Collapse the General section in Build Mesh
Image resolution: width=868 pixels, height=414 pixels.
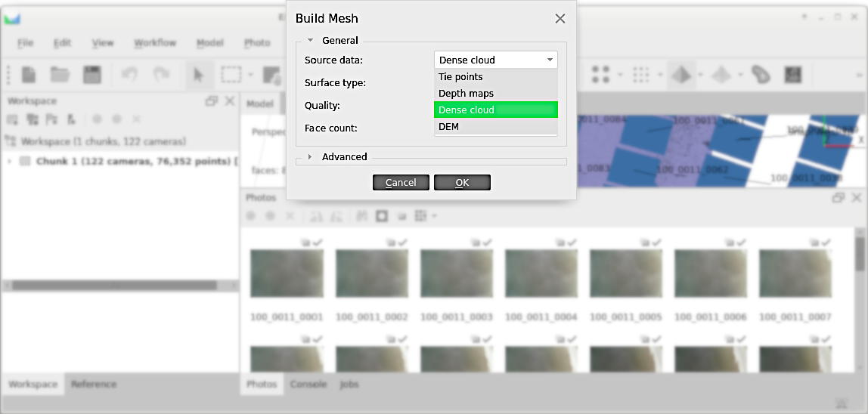(311, 40)
